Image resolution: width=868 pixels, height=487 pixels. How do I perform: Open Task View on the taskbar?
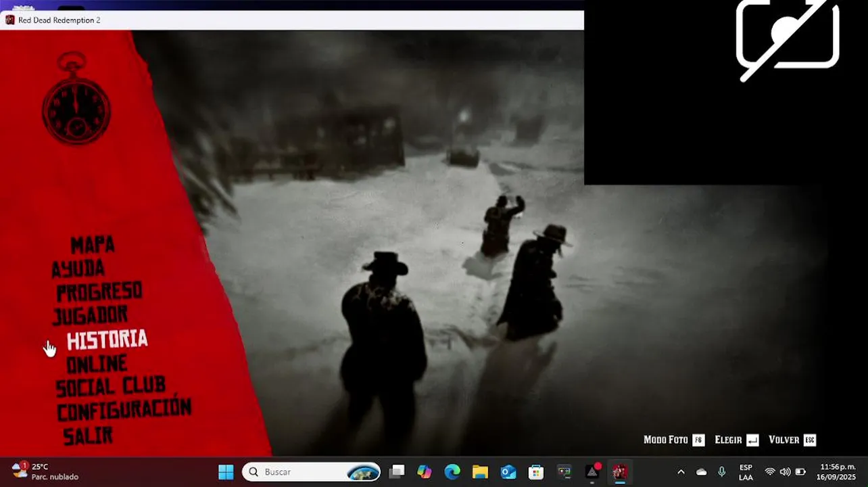397,471
